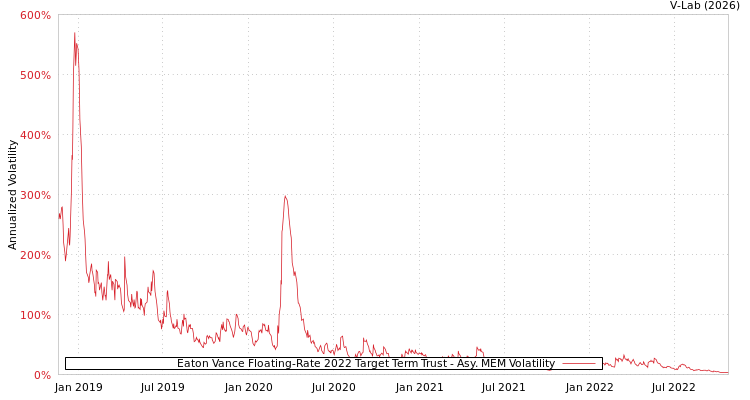Click the Jan 2021 x-axis label
The height and width of the screenshot is (400, 750).
tap(419, 387)
